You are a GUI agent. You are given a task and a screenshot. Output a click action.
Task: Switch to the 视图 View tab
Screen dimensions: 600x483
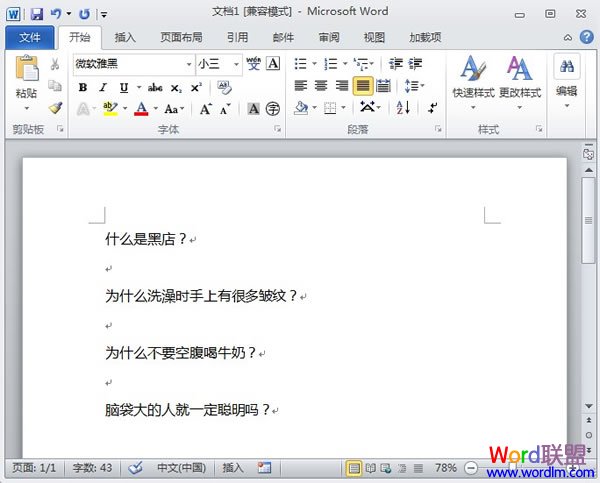[374, 38]
